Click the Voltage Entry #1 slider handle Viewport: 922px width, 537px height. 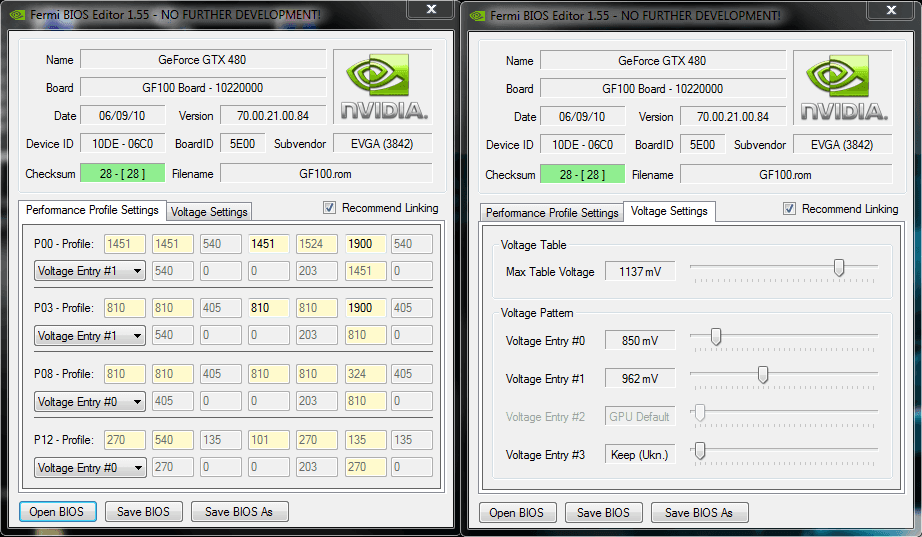pyautogui.click(x=763, y=375)
